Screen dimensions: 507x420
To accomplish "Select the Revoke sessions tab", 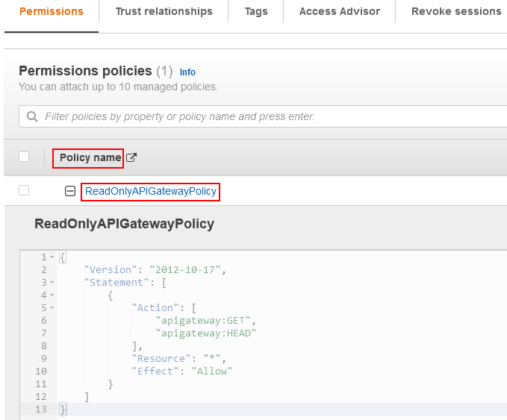I will [x=455, y=12].
